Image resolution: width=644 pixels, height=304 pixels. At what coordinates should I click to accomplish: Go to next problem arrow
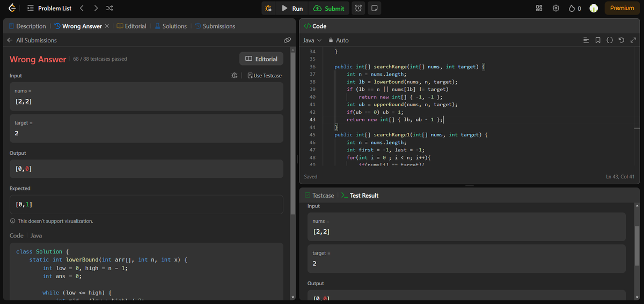96,8
